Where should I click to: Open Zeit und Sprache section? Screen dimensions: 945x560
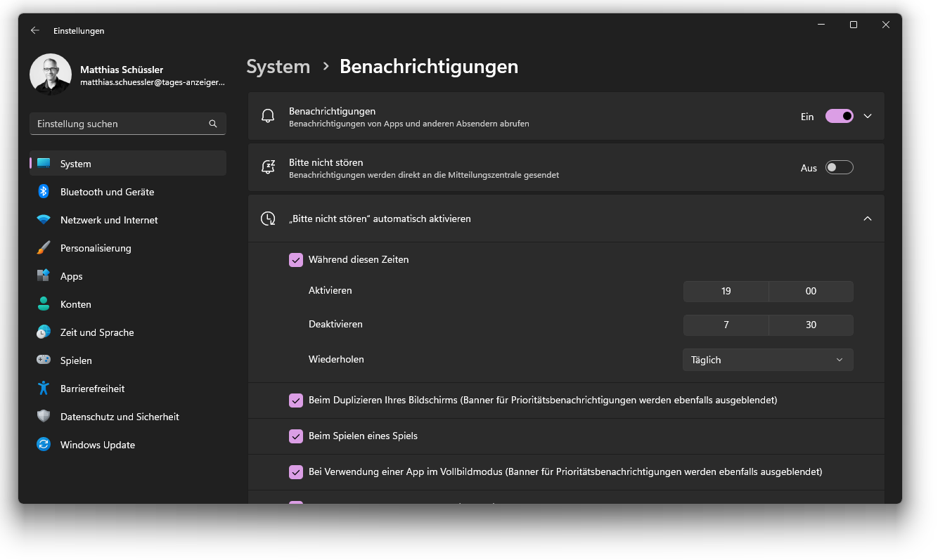[x=97, y=332]
